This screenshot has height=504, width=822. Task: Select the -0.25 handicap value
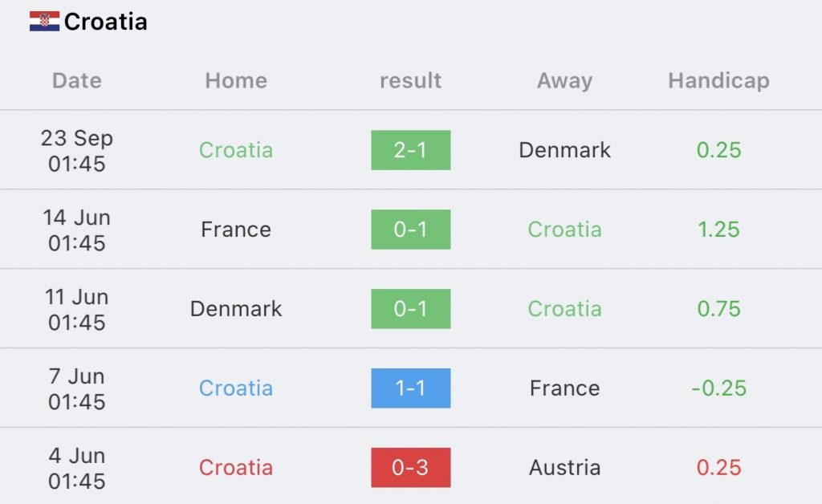point(718,388)
